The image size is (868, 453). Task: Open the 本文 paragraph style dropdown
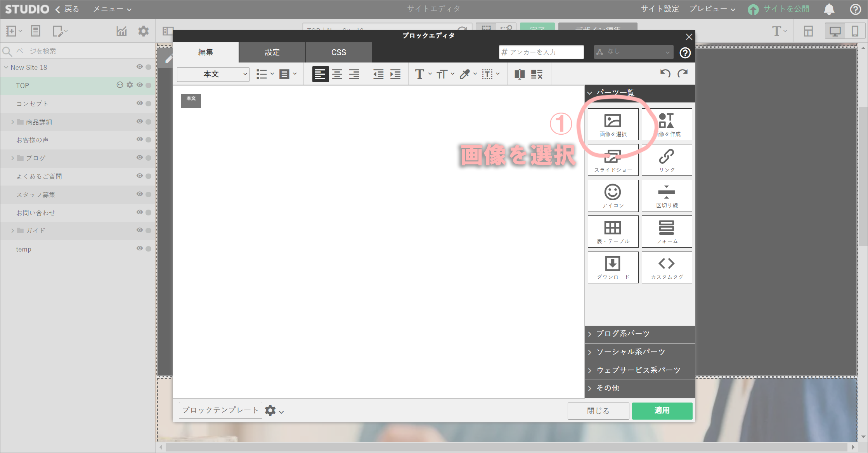[213, 74]
